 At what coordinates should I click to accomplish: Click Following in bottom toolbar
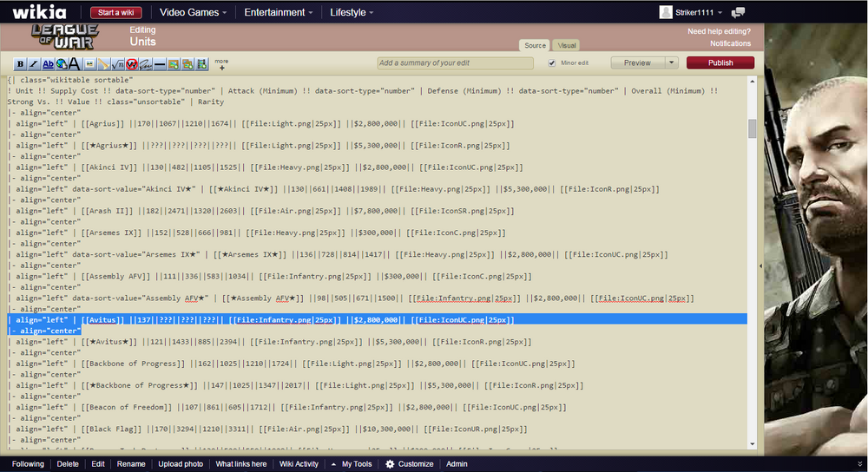click(x=28, y=463)
